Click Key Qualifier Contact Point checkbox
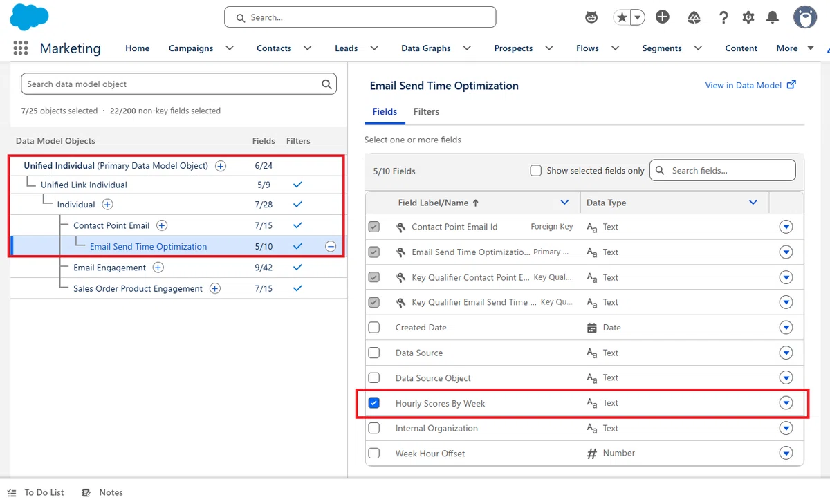830x504 pixels. point(374,277)
